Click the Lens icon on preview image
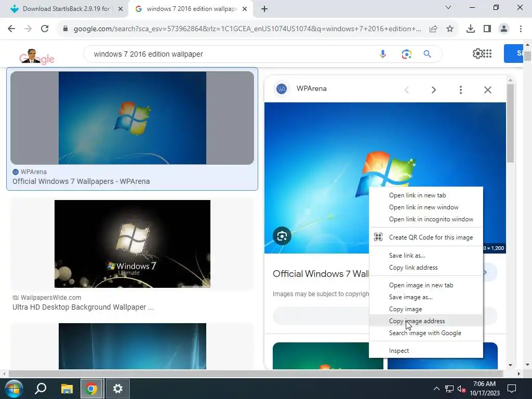 point(282,236)
